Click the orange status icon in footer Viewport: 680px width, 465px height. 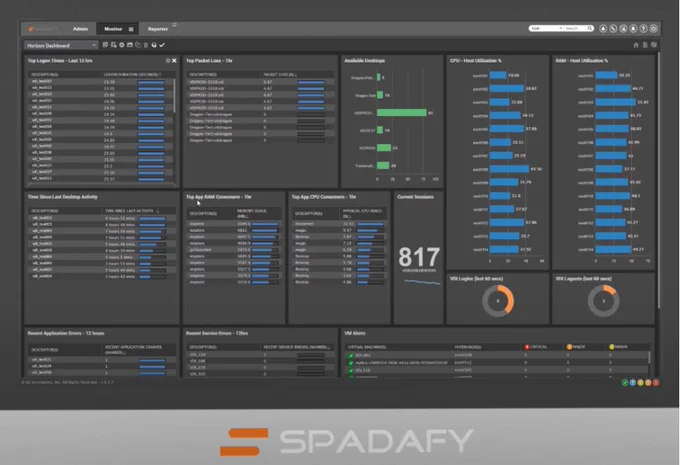648,383
